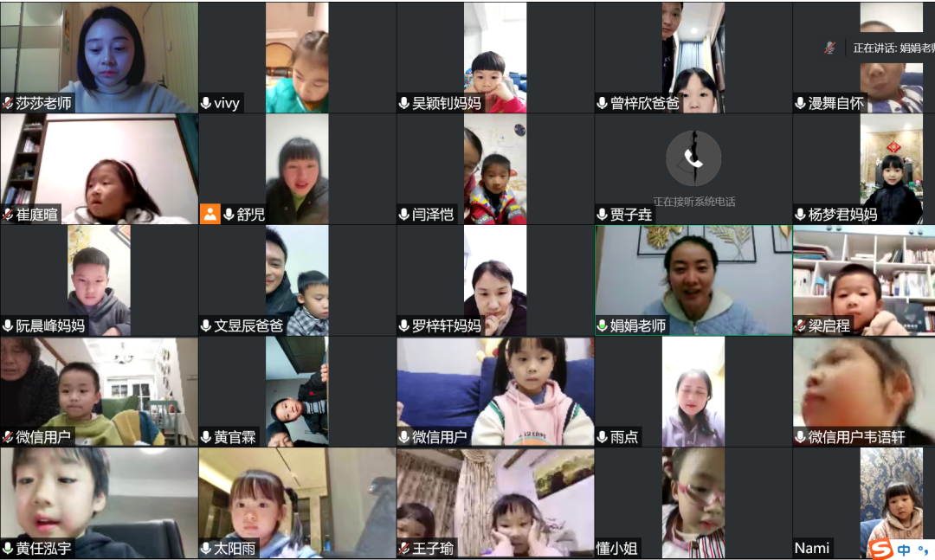Image resolution: width=935 pixels, height=560 pixels.
Task: Select the 懂小姐 participant tile
Action: pos(693,503)
